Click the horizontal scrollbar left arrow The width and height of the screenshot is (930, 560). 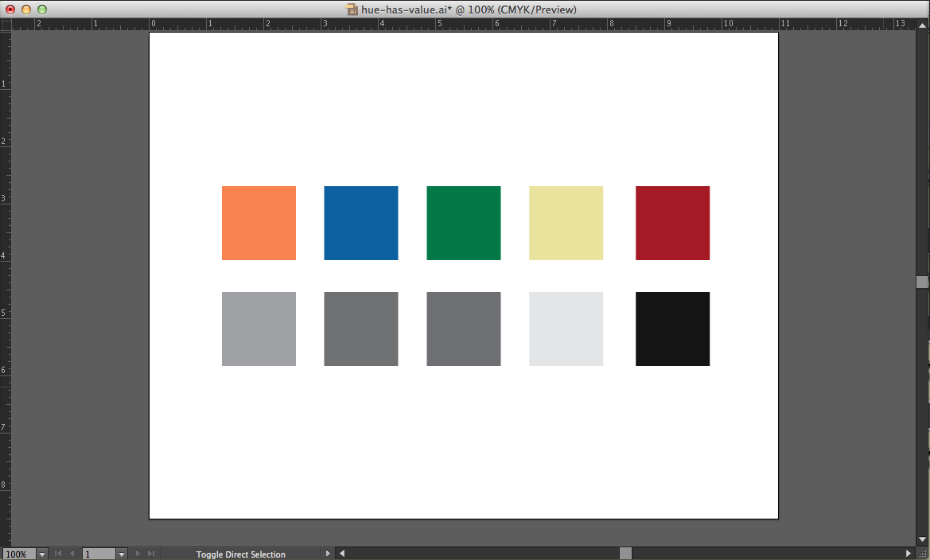(x=342, y=554)
